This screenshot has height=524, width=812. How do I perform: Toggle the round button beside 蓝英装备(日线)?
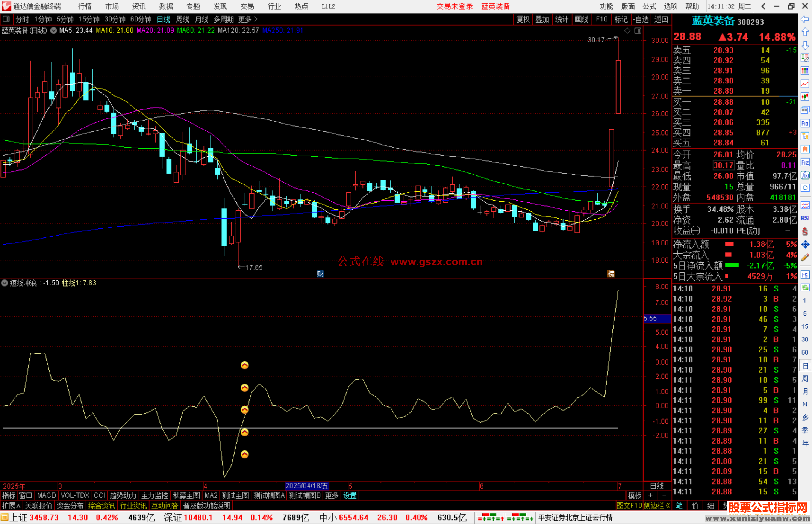[x=54, y=30]
